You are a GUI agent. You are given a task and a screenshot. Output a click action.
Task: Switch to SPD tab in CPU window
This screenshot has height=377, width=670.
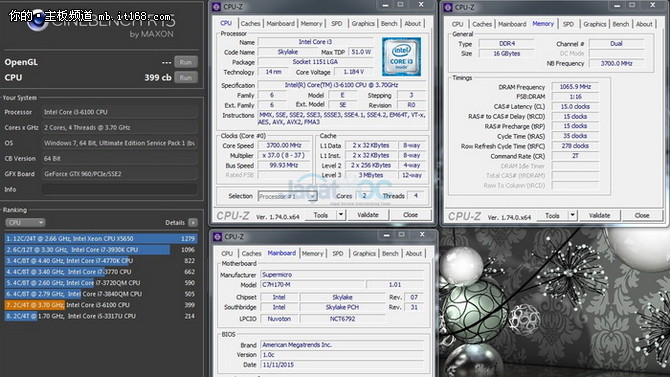pos(337,24)
